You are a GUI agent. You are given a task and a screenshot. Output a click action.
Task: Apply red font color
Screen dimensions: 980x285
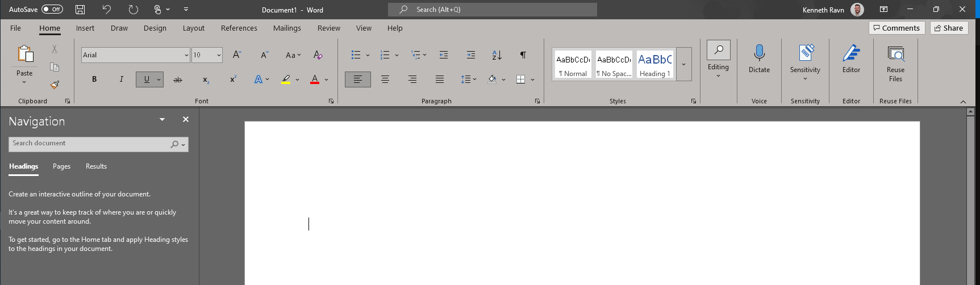tap(315, 79)
